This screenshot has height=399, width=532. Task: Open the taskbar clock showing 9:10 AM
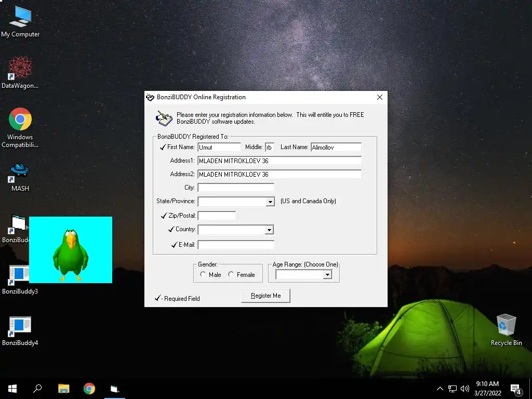tap(487, 389)
